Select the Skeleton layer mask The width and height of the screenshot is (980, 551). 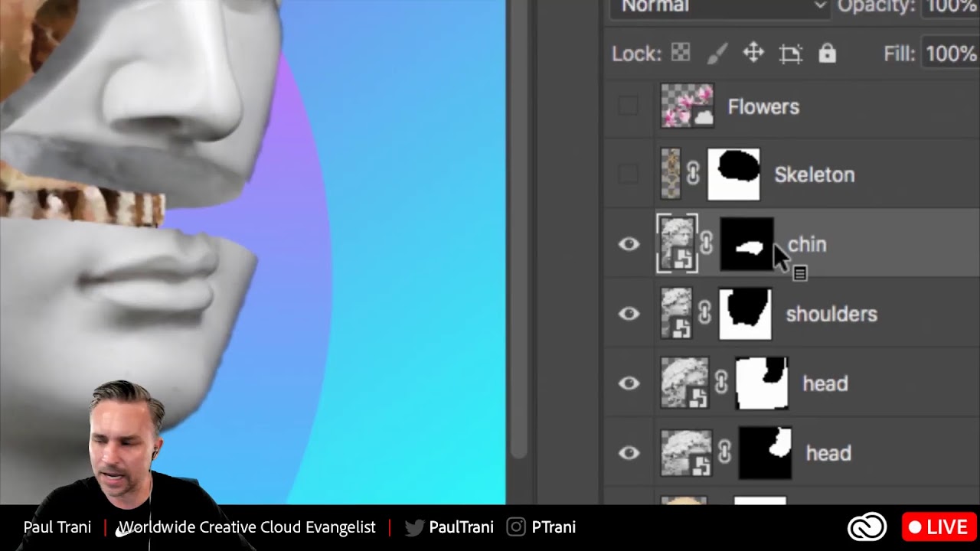733,174
